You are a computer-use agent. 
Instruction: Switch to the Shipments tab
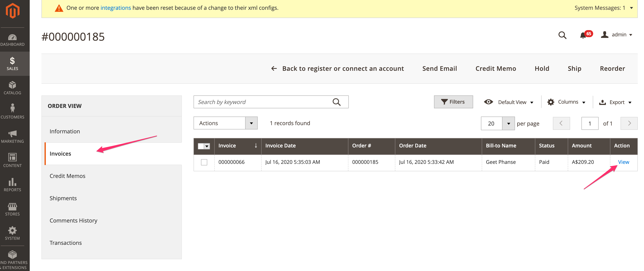[x=63, y=198]
